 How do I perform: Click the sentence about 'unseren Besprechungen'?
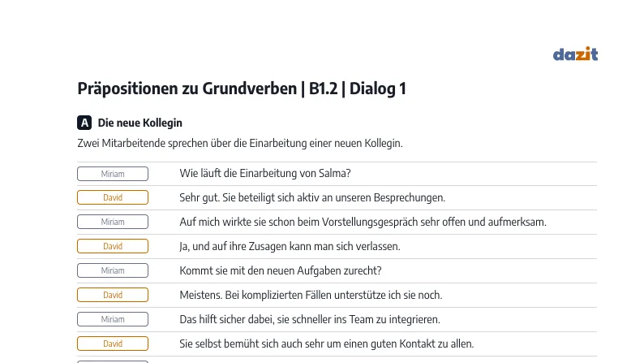coord(312,197)
